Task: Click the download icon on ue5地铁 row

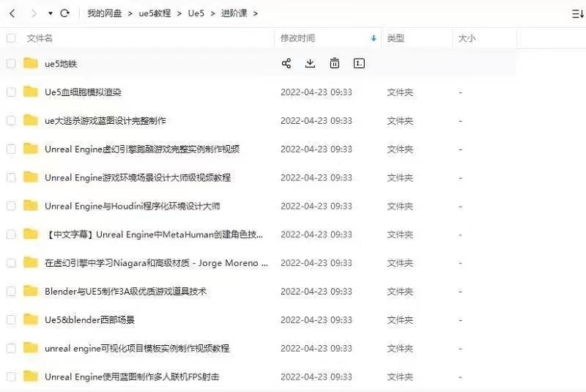Action: [x=310, y=64]
